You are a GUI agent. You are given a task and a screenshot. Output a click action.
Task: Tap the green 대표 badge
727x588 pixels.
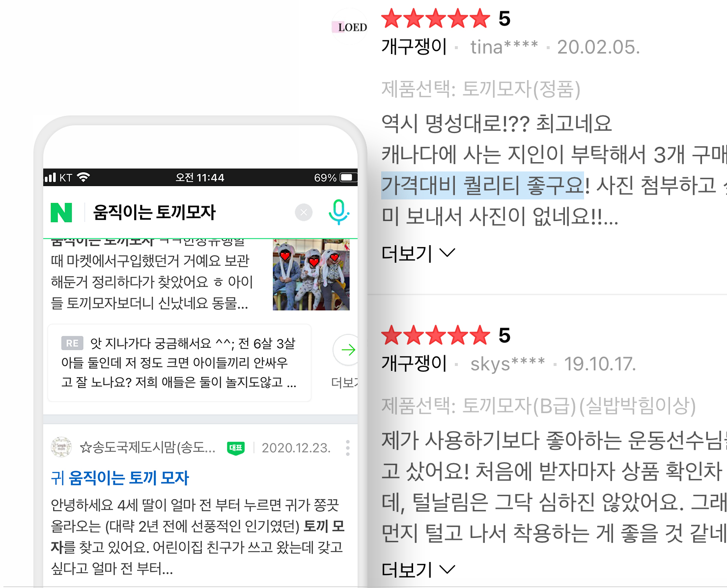236,448
